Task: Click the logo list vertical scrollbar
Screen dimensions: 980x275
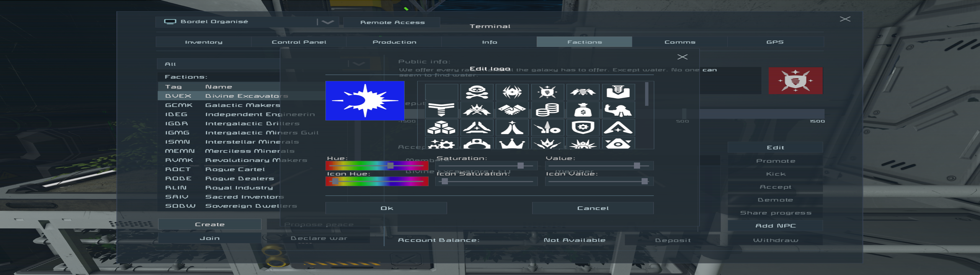Action: pos(646,94)
